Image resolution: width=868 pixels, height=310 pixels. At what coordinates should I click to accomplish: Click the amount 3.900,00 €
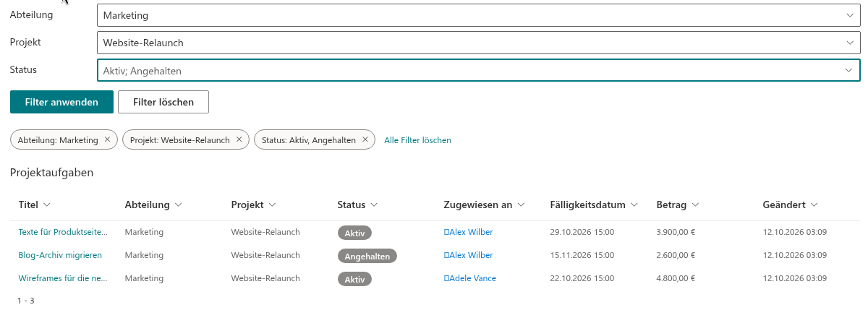click(x=676, y=232)
